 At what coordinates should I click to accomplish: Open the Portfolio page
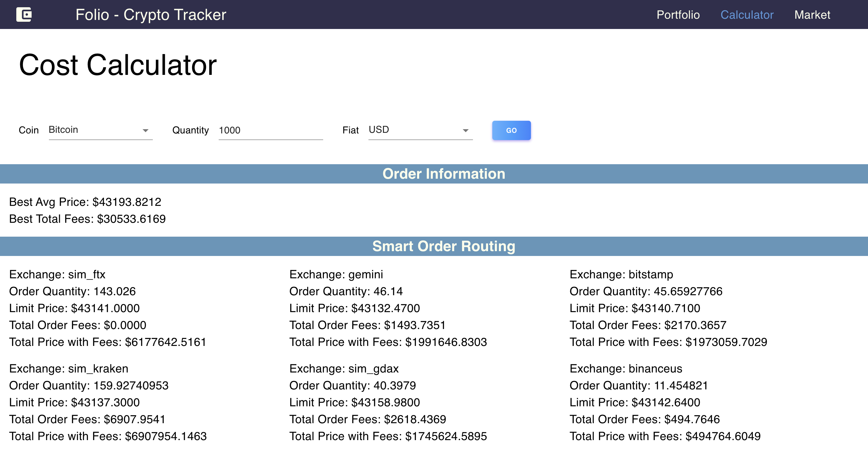pos(678,15)
